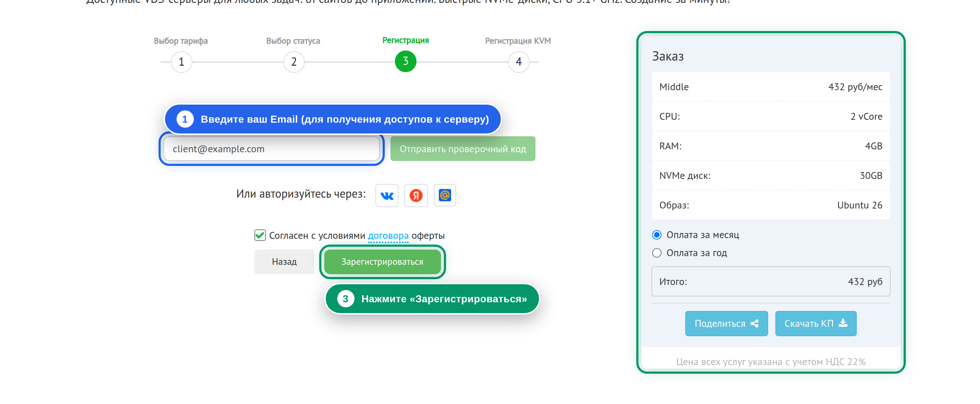This screenshot has width=980, height=404.
Task: Download the offer with «Скачать КП»
Action: [x=816, y=323]
